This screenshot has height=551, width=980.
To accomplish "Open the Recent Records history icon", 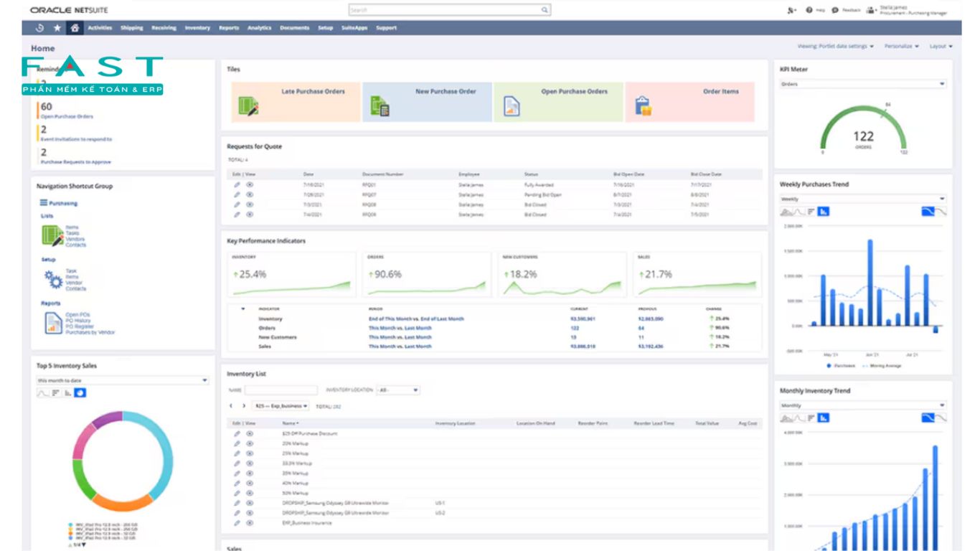I will click(x=39, y=28).
